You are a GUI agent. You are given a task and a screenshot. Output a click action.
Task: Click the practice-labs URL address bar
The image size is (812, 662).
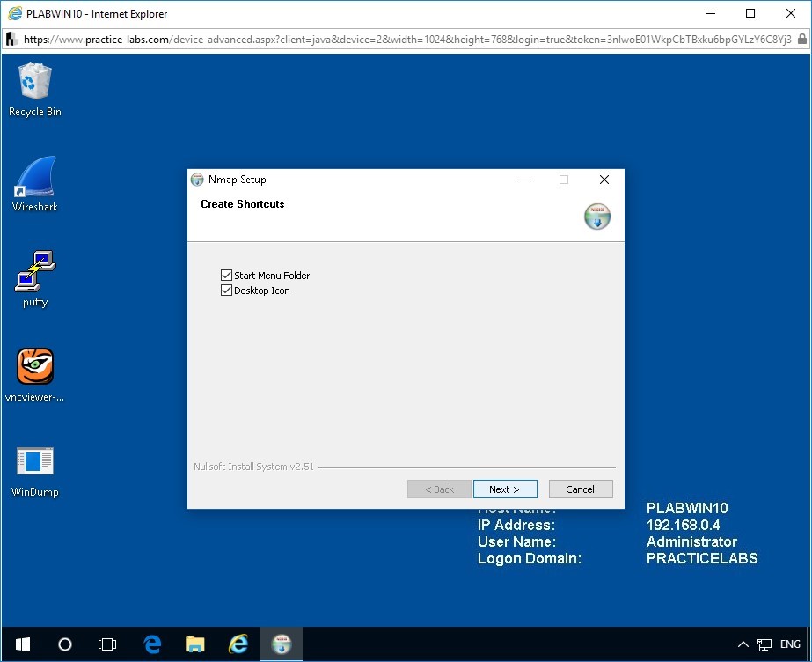point(407,40)
